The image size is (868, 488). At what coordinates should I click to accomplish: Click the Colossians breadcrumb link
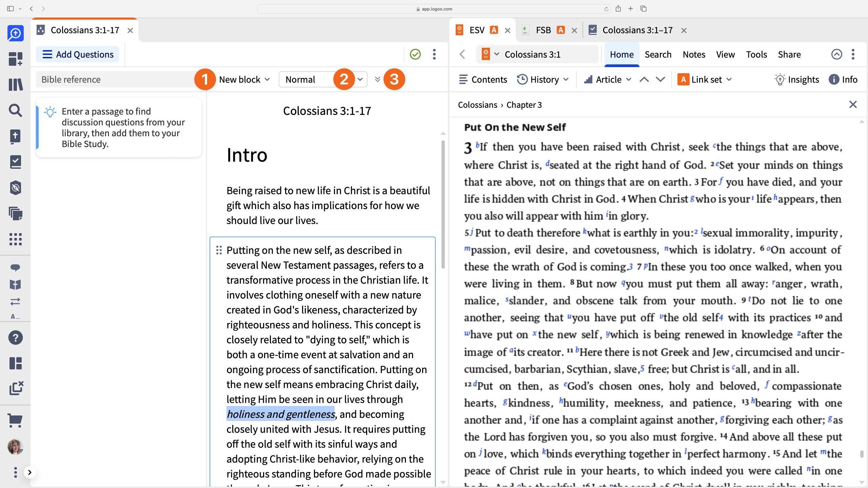click(477, 105)
